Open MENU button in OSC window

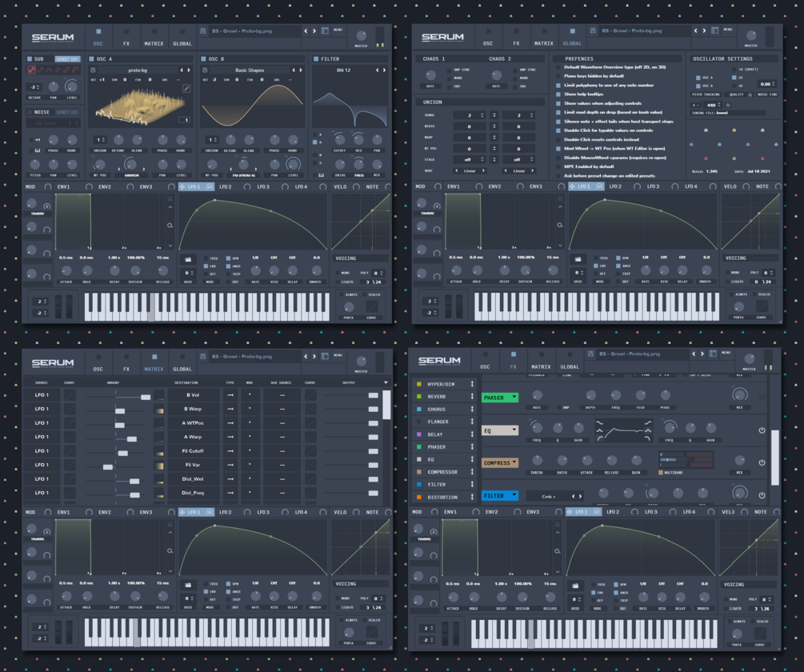338,30
